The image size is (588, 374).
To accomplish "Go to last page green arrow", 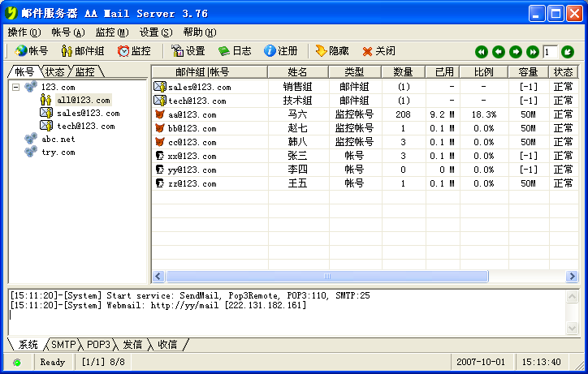I will 533,52.
